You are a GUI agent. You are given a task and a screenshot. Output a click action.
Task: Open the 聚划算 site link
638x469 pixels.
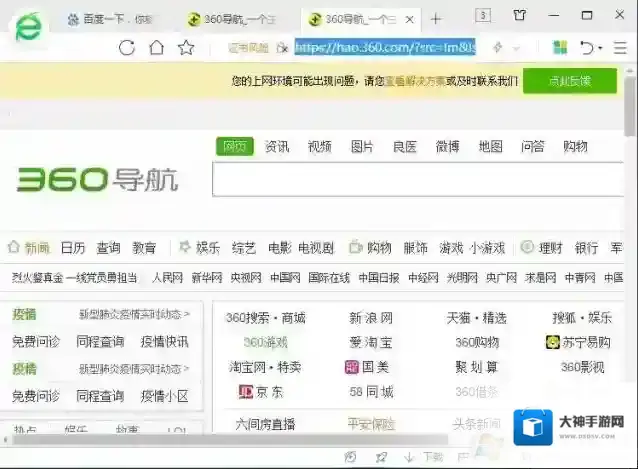tap(476, 367)
